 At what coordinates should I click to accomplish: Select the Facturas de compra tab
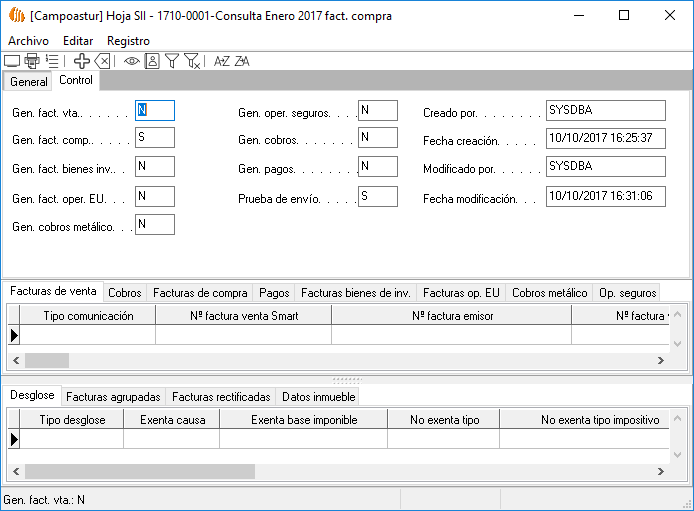pos(200,293)
